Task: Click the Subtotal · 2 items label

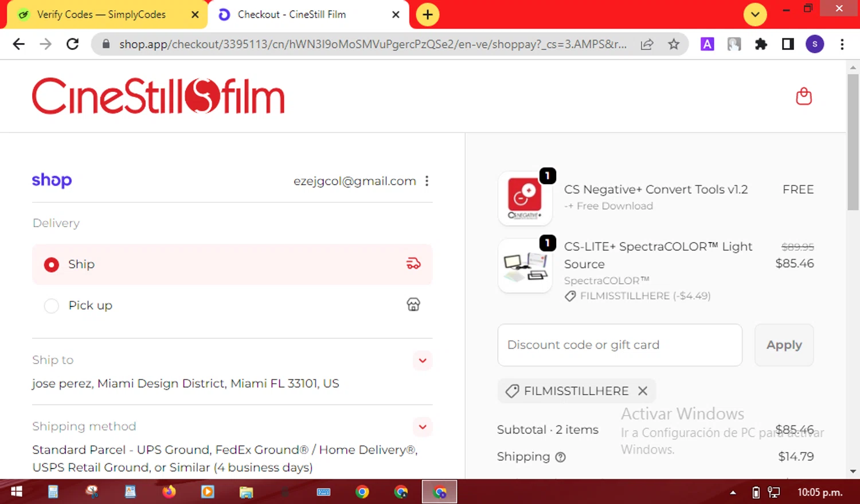Action: point(548,430)
